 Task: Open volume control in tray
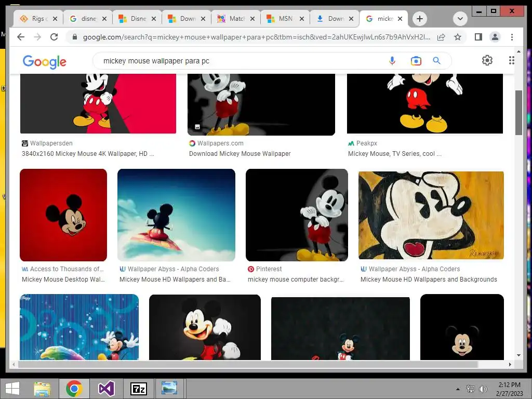pos(483,389)
